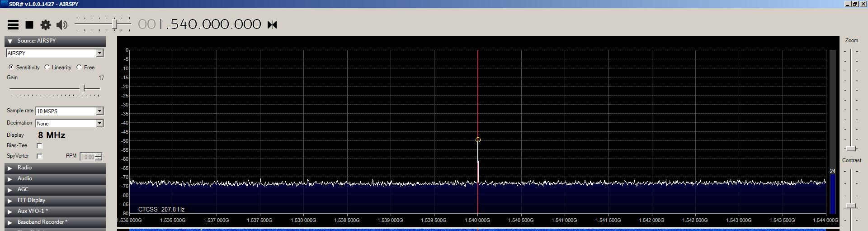Click the 8 MHz display bandwidth value
The image size is (868, 231).
tap(52, 135)
